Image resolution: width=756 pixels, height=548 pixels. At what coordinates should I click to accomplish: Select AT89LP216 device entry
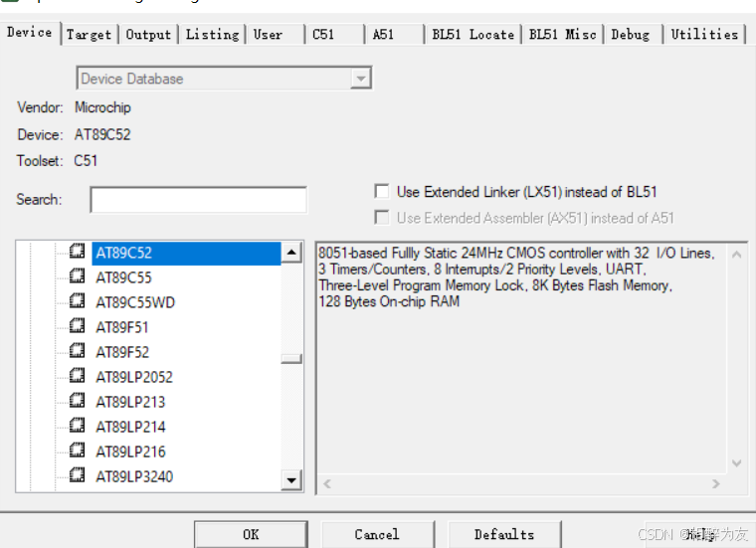coord(130,453)
